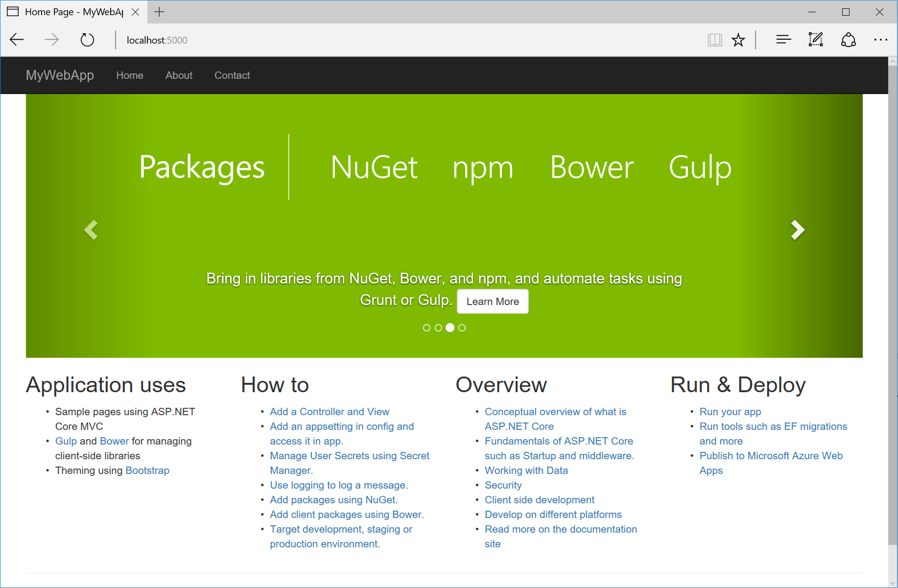Viewport: 898px width, 588px height.
Task: Click the Make a Web Note icon
Action: [816, 40]
